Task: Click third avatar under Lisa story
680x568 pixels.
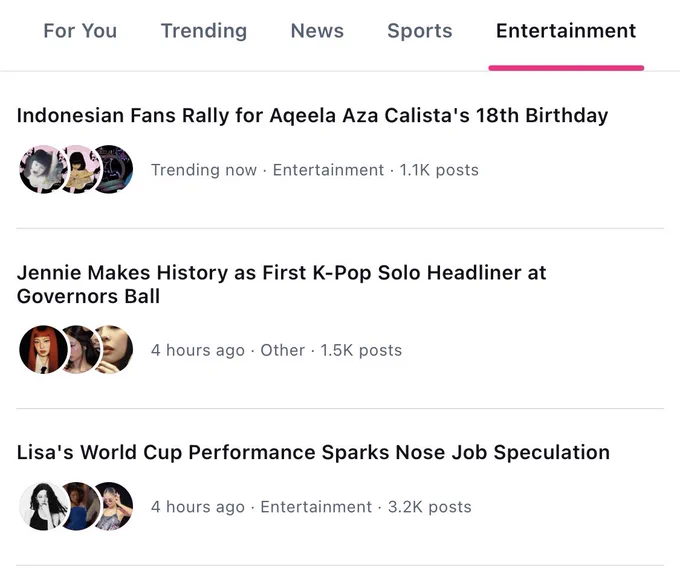Action: pyautogui.click(x=113, y=506)
